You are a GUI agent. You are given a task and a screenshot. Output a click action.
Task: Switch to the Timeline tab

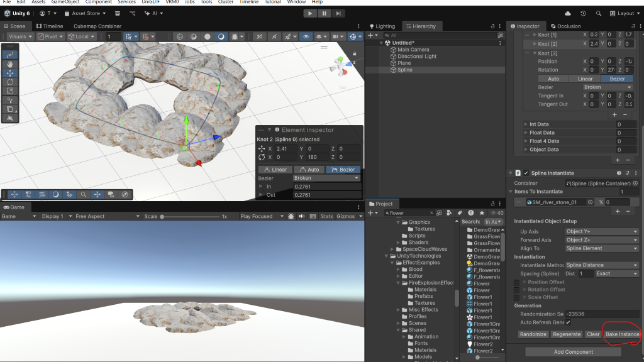coord(50,26)
